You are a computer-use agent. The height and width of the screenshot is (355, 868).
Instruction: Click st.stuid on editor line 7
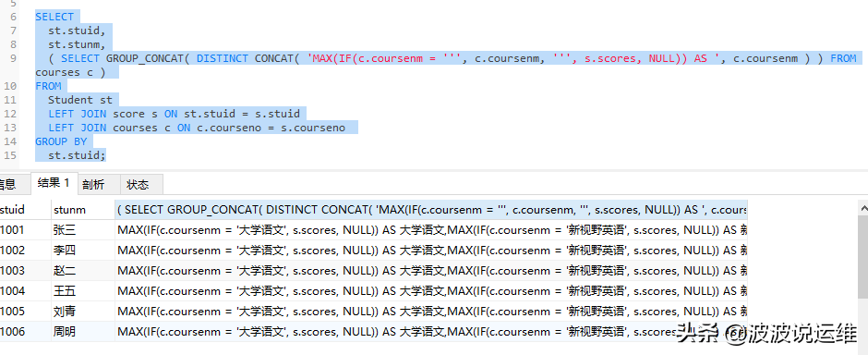point(77,31)
